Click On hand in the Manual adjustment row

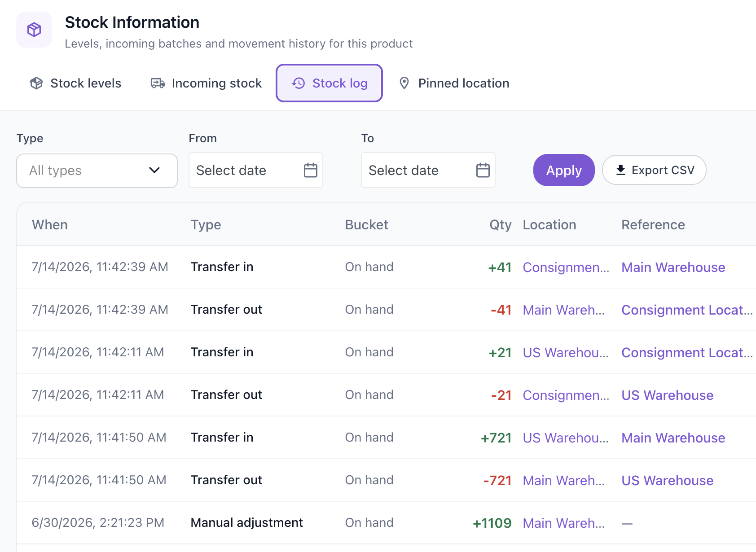(369, 522)
